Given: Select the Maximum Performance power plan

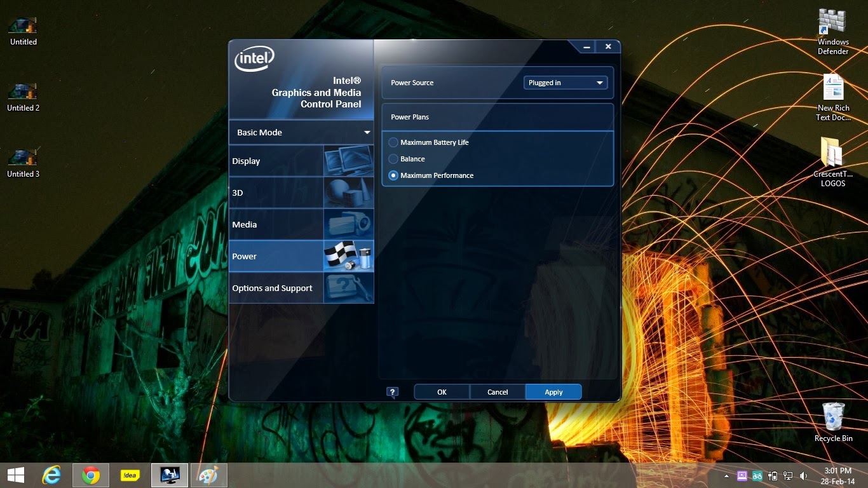Looking at the screenshot, I should tap(431, 175).
